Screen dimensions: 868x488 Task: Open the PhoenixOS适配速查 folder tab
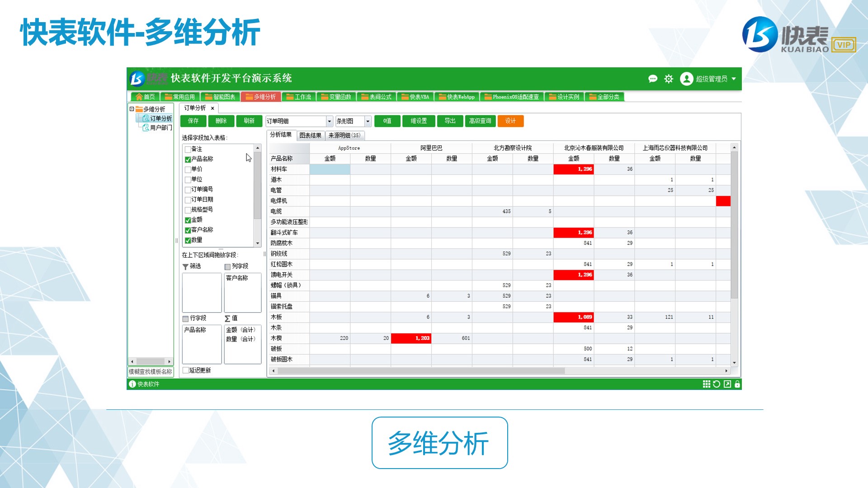(512, 97)
